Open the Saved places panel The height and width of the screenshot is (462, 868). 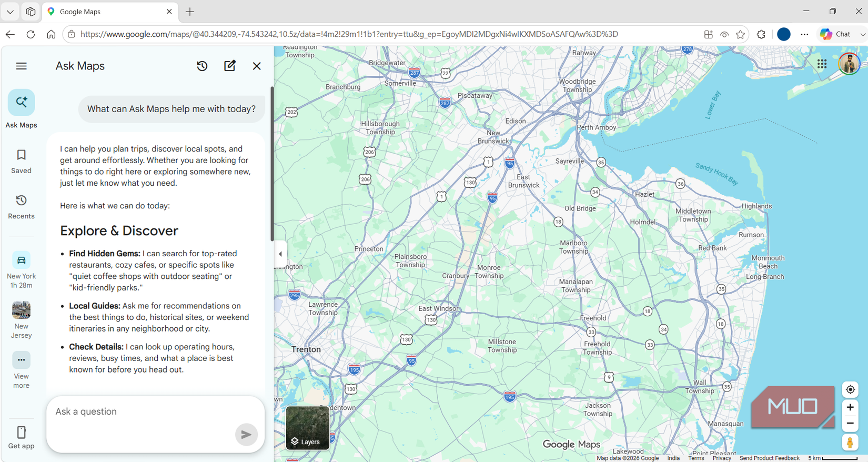pyautogui.click(x=21, y=161)
